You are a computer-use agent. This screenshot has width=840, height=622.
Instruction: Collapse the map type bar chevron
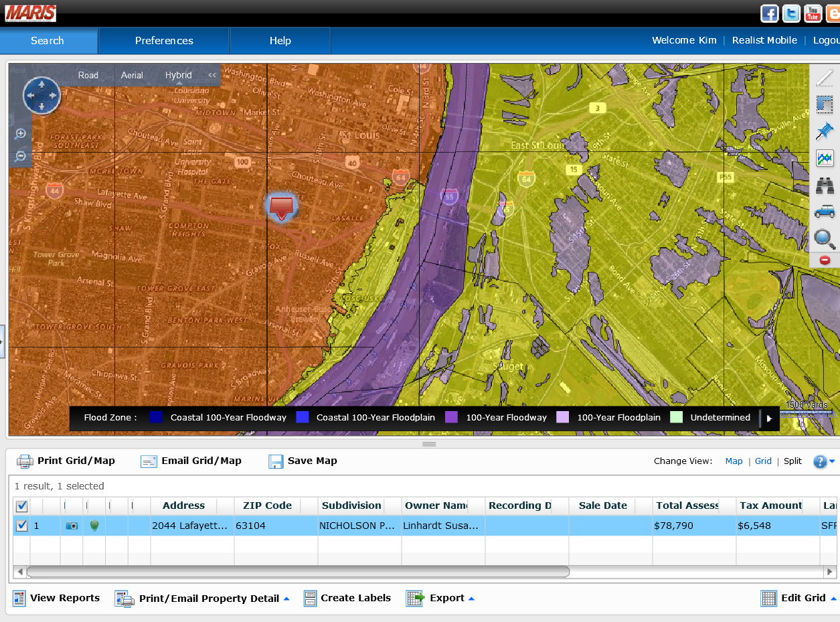point(212,76)
